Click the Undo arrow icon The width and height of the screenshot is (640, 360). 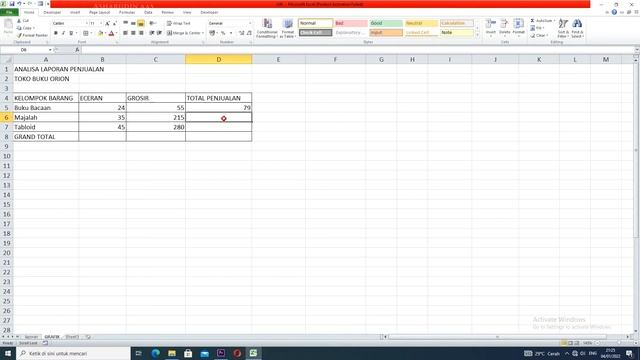[19, 4]
